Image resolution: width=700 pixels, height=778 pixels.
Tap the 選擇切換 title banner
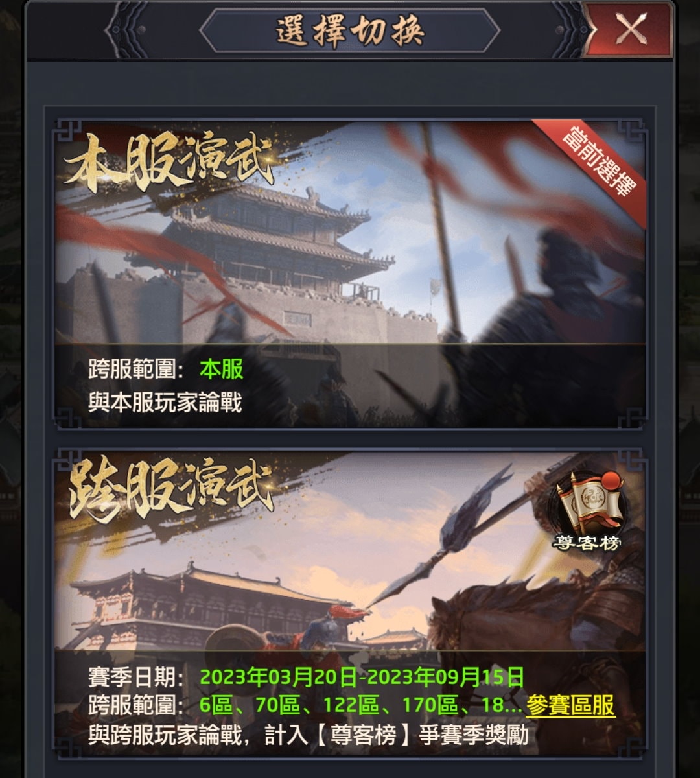(x=350, y=30)
